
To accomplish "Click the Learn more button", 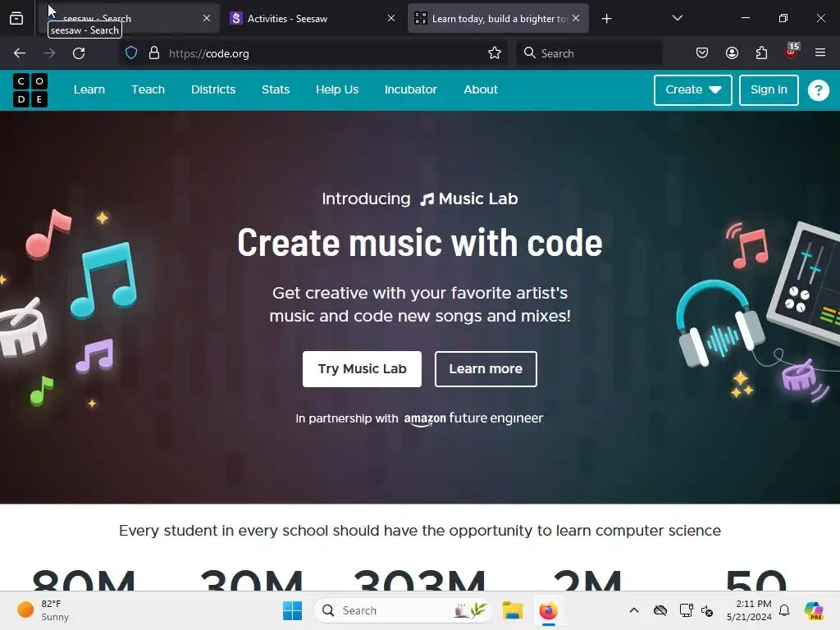I will click(486, 368).
